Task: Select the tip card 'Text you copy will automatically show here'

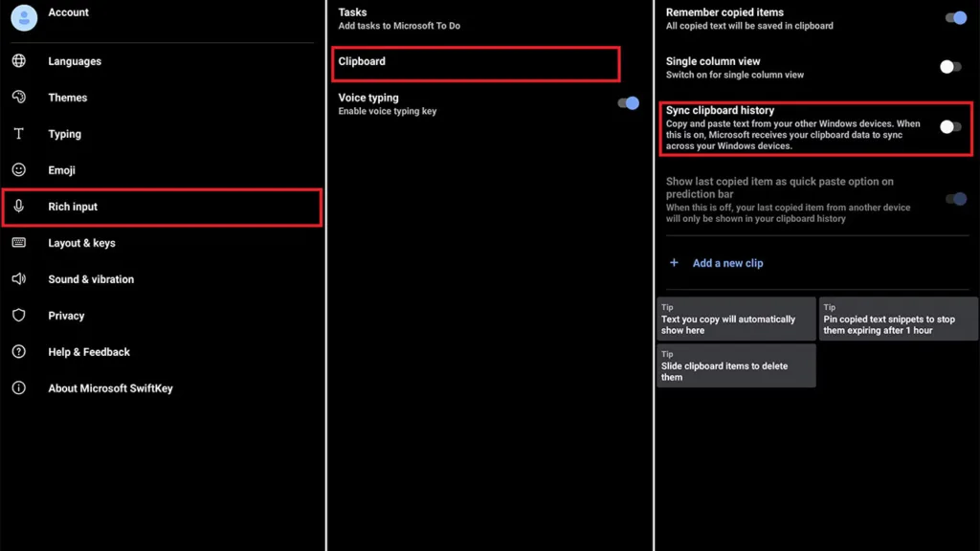Action: 736,319
